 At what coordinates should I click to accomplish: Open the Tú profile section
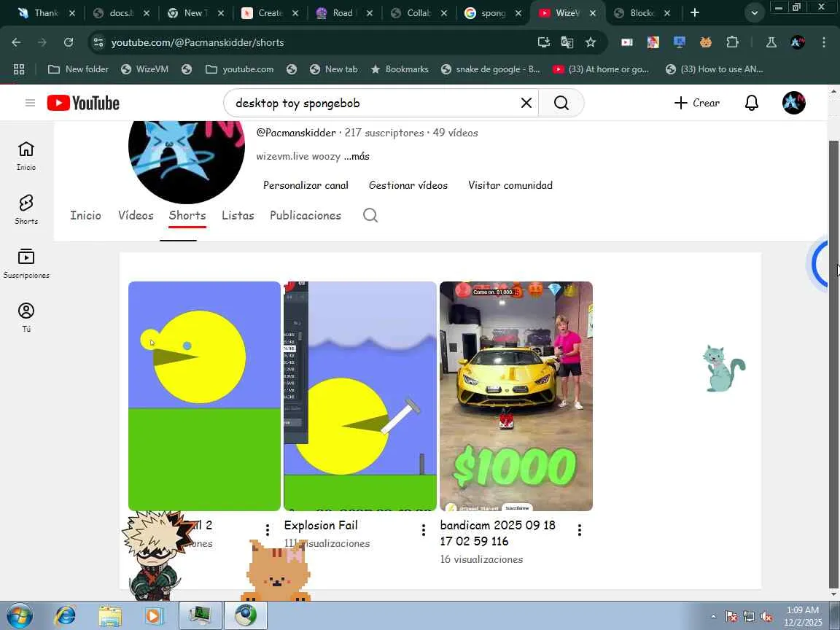click(x=26, y=317)
